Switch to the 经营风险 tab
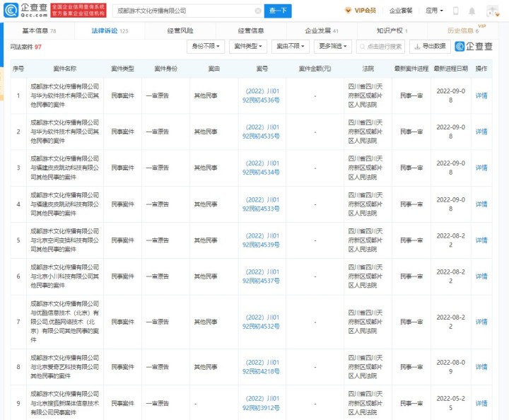 point(180,31)
